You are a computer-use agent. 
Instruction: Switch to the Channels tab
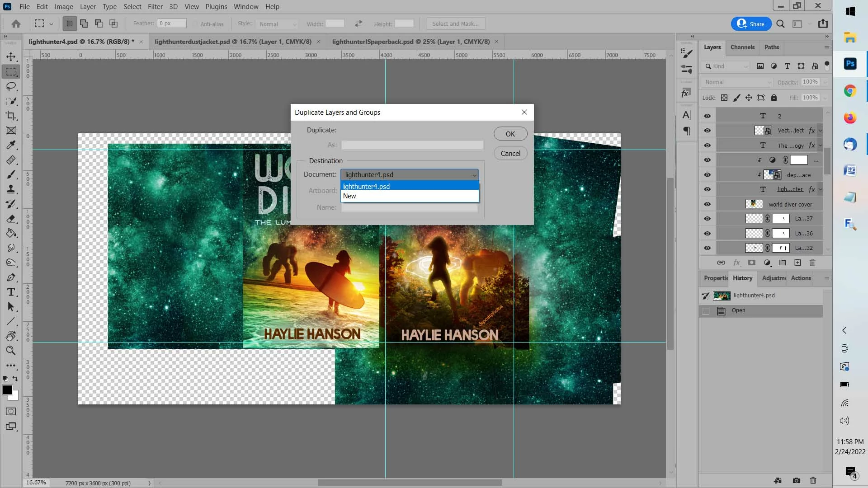click(x=742, y=47)
